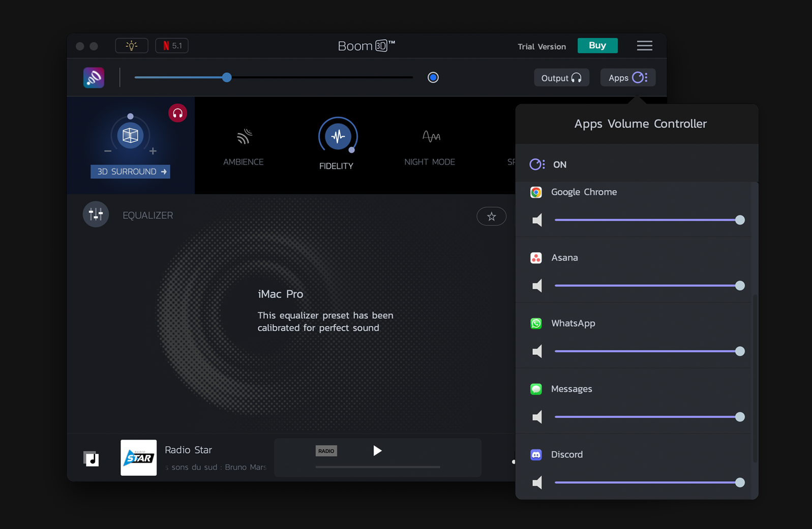Open the equalizer sliders icon
812x529 pixels.
coord(96,215)
